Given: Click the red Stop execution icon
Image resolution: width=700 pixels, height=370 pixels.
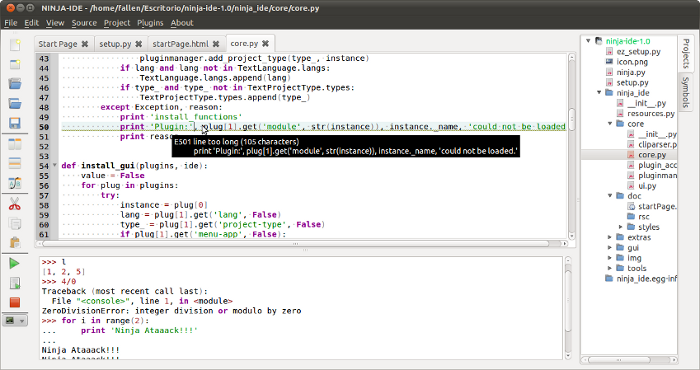Looking at the screenshot, I should (15, 302).
